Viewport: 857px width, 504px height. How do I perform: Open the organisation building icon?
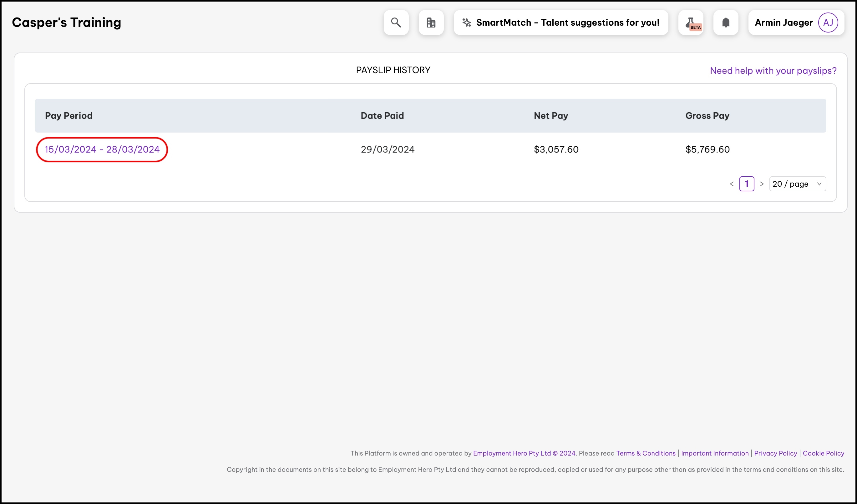pyautogui.click(x=431, y=23)
